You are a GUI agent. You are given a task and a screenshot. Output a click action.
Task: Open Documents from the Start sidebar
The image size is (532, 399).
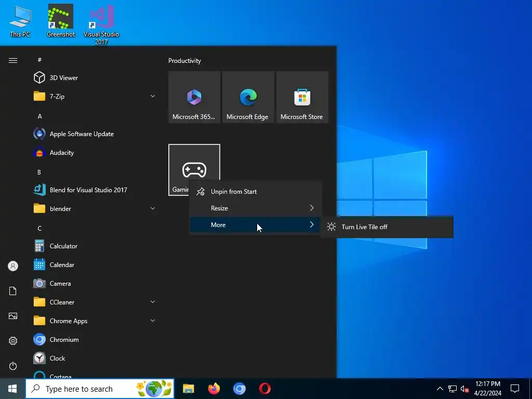click(13, 291)
